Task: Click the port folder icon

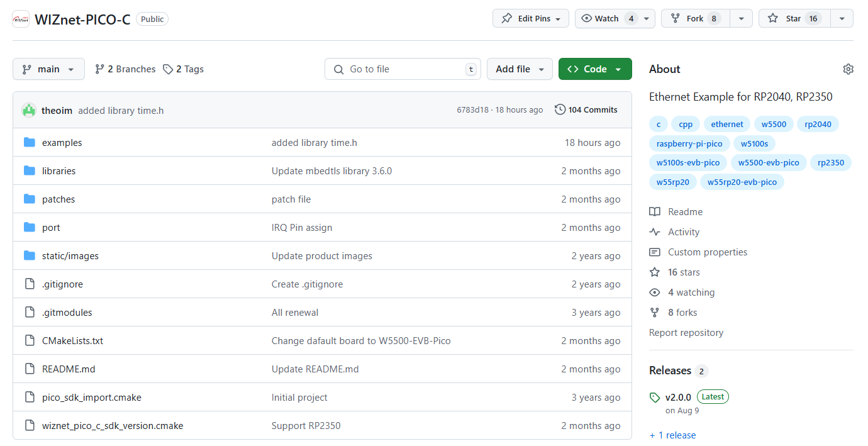Action: (x=29, y=228)
